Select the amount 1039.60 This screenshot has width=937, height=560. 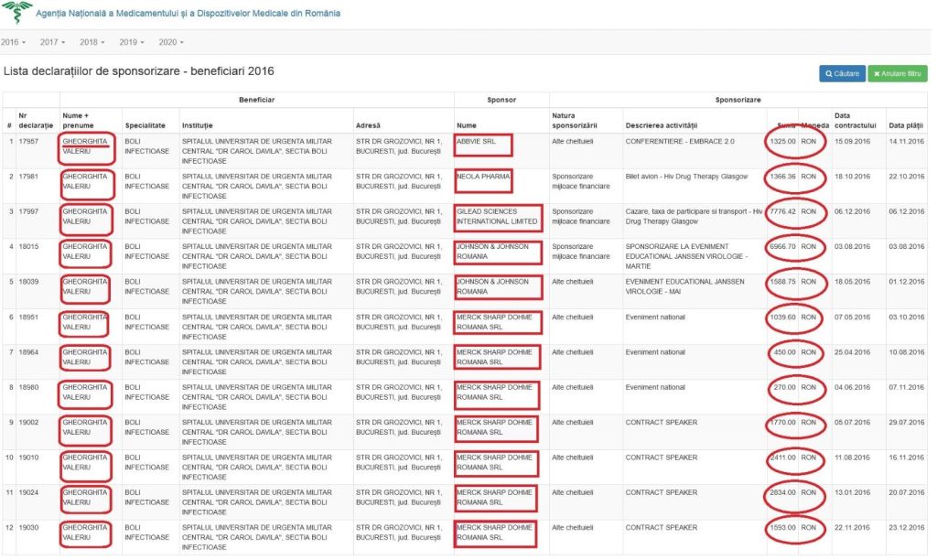coord(783,318)
